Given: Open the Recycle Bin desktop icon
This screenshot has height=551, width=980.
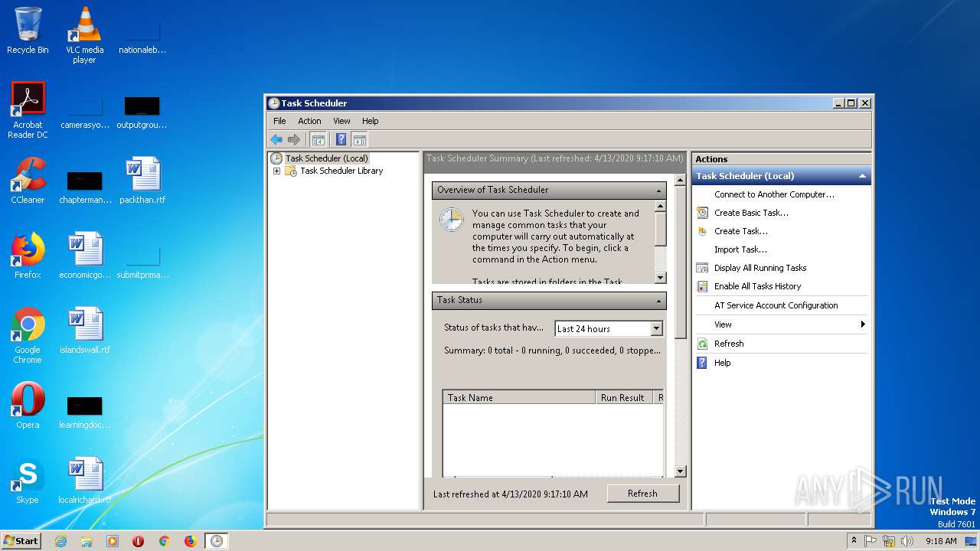Looking at the screenshot, I should point(28,31).
